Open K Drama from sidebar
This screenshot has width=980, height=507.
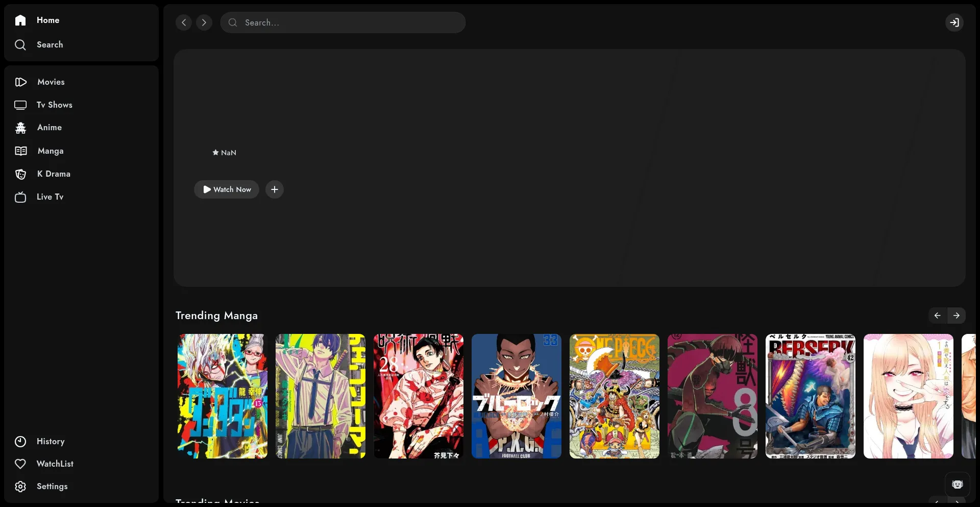[53, 174]
